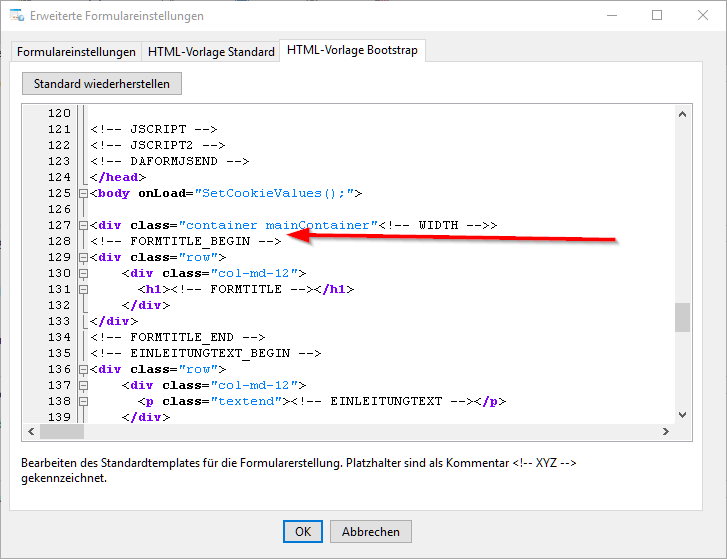
Task: Collapse the container div fold at line 127
Action: coord(83,225)
